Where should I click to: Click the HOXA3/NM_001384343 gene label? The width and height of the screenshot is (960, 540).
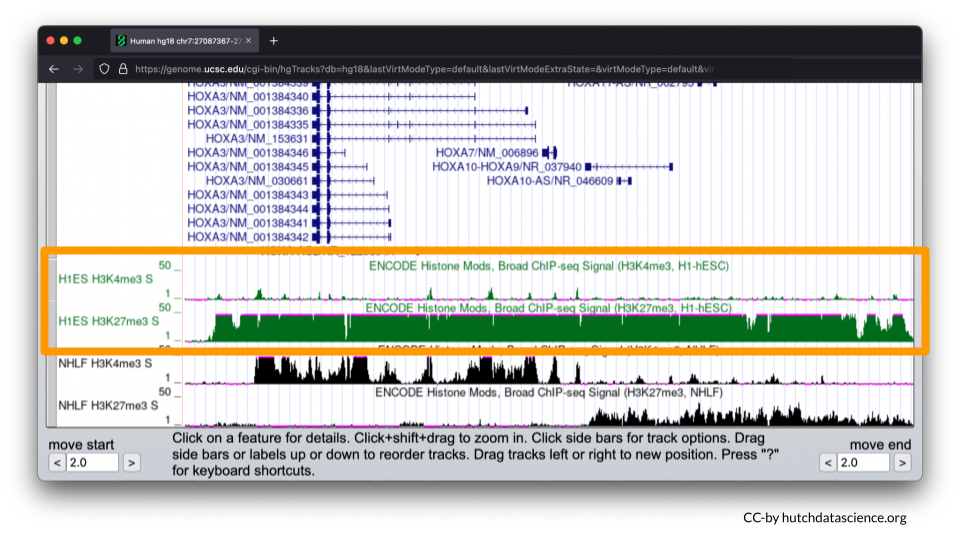coord(248,195)
